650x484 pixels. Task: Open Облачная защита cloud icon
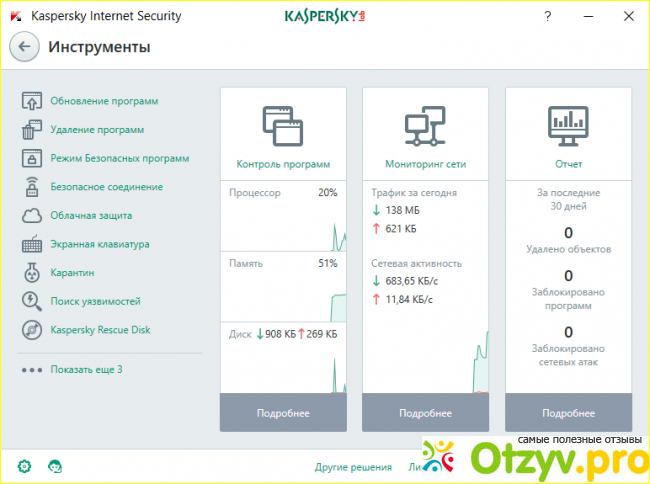pyautogui.click(x=31, y=216)
